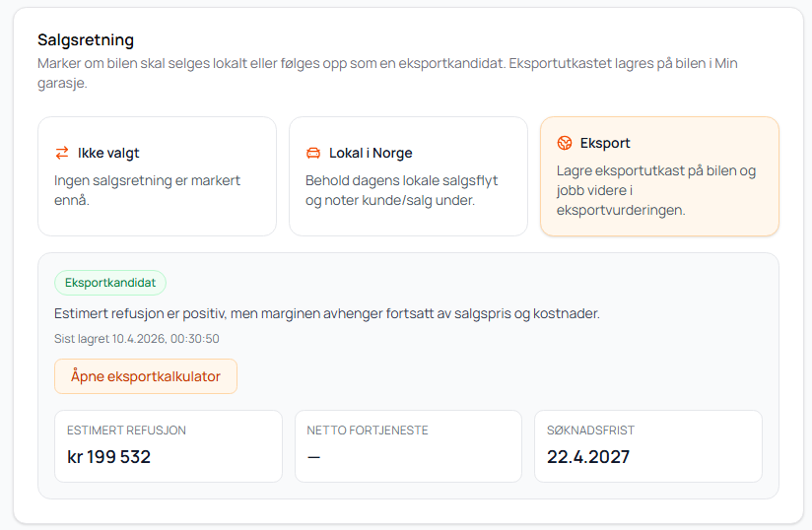Click the Salgsretning heading
This screenshot has height=530, width=812.
tap(86, 40)
